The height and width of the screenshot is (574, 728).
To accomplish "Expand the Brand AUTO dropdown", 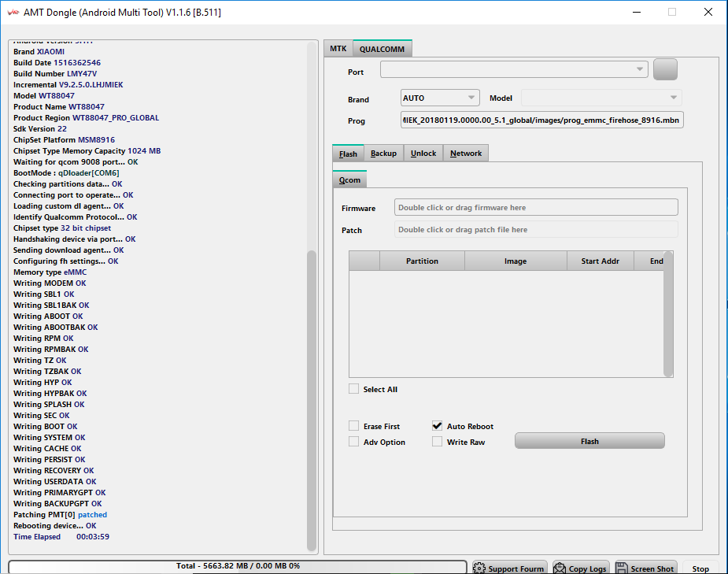I will tap(440, 98).
